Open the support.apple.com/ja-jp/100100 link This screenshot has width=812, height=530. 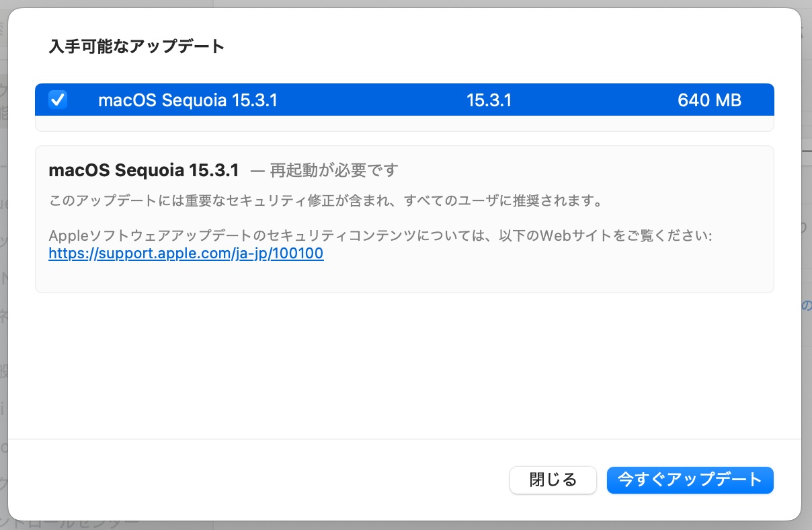coord(186,254)
